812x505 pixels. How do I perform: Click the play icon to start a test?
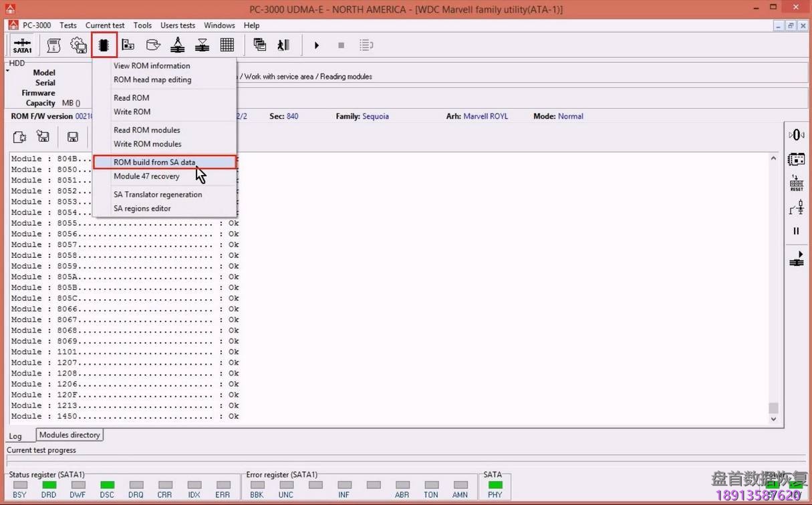click(x=316, y=45)
